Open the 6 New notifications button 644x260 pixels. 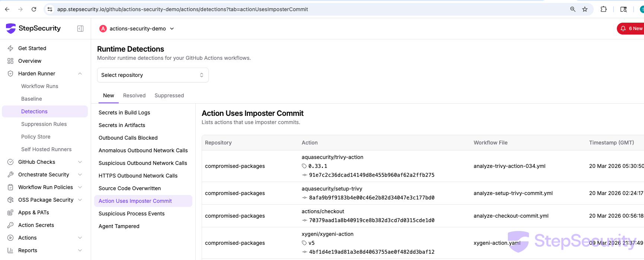point(631,29)
